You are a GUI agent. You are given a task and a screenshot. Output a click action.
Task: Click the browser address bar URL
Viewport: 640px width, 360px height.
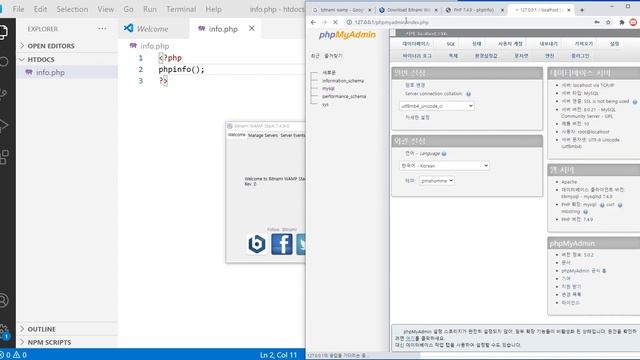pos(391,22)
